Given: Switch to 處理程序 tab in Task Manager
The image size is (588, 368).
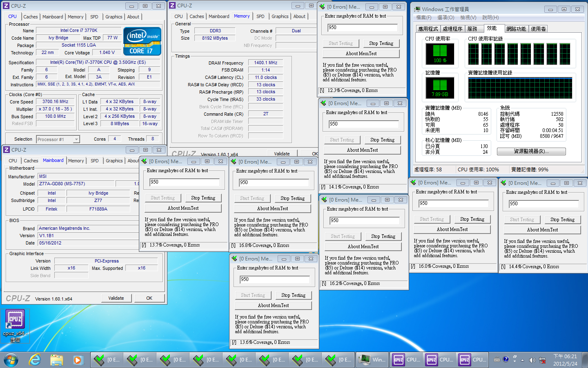Looking at the screenshot, I should point(452,29).
